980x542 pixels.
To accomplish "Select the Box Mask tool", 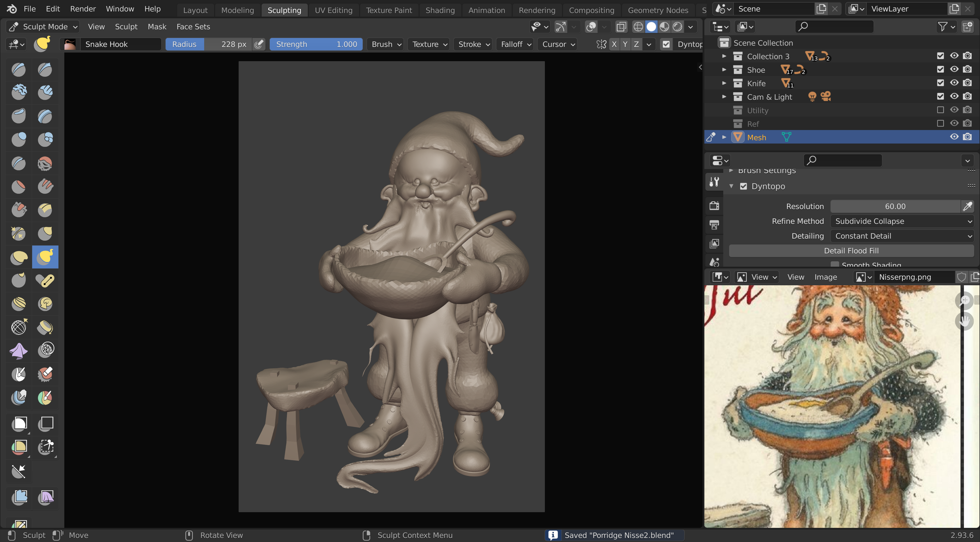I will click(x=19, y=423).
